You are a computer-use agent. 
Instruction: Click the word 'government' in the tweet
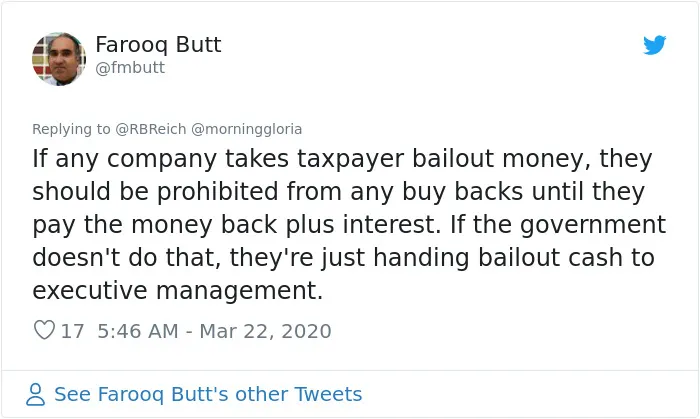coord(593,225)
